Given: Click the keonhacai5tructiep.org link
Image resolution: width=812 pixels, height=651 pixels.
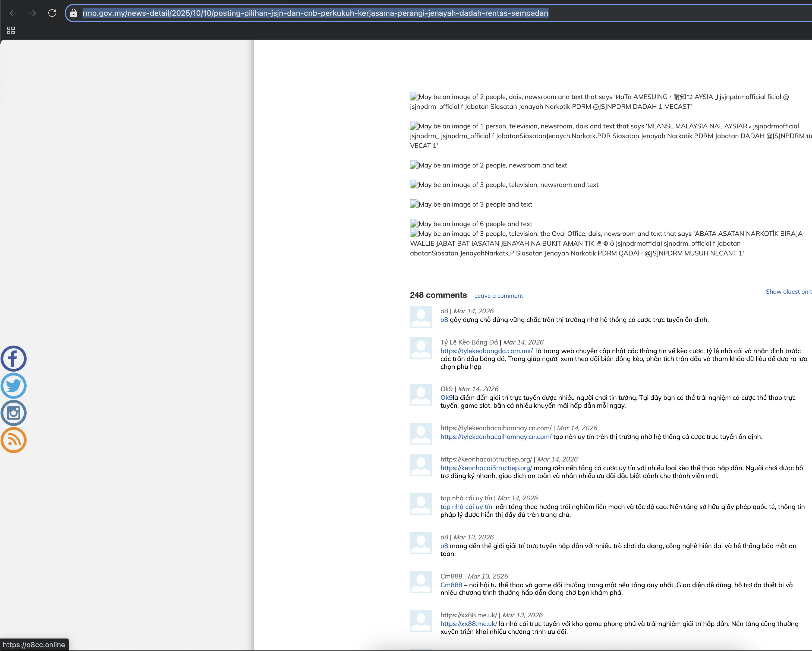Looking at the screenshot, I should tap(486, 468).
